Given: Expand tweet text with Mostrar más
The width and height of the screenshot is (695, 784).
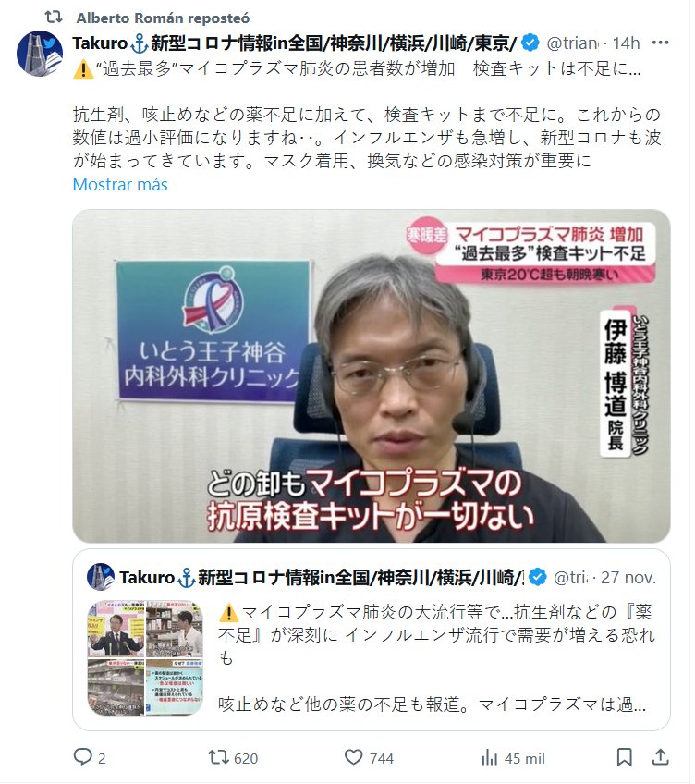Looking at the screenshot, I should 120,185.
